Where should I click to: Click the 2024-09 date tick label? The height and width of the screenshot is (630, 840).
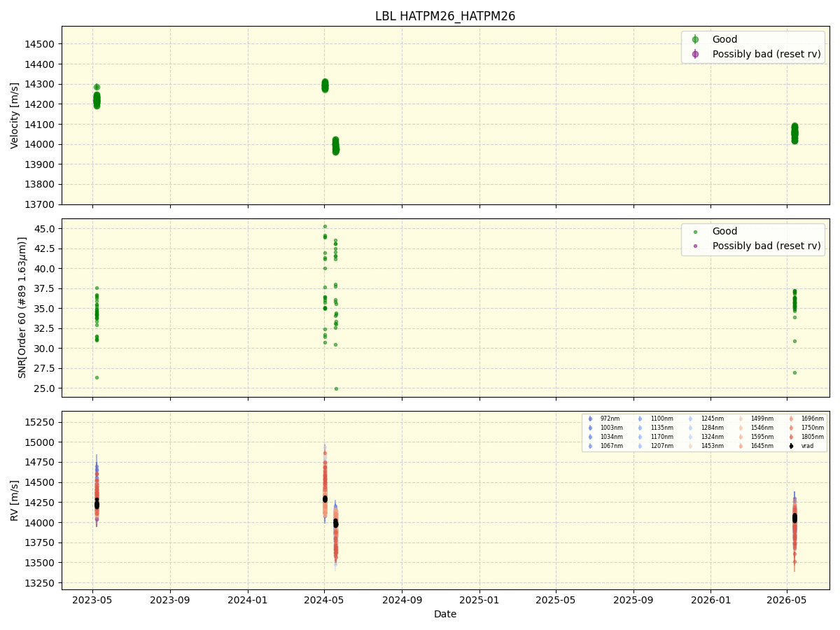tap(402, 599)
